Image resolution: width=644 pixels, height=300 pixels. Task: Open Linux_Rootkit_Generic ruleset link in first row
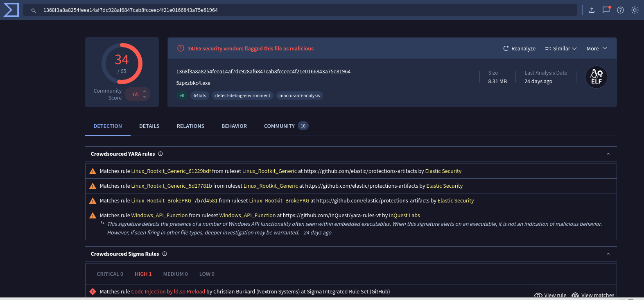pos(269,171)
